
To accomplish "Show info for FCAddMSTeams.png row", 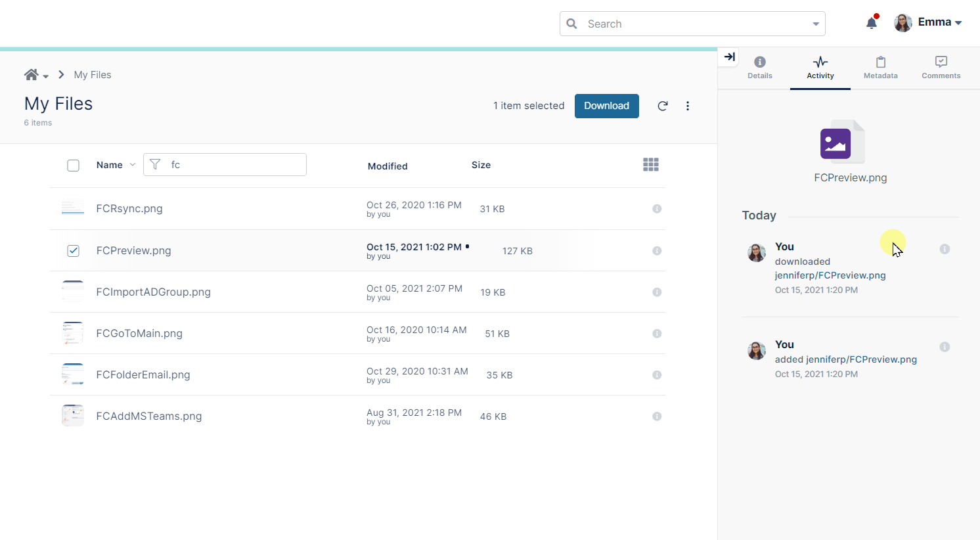I will click(x=656, y=416).
